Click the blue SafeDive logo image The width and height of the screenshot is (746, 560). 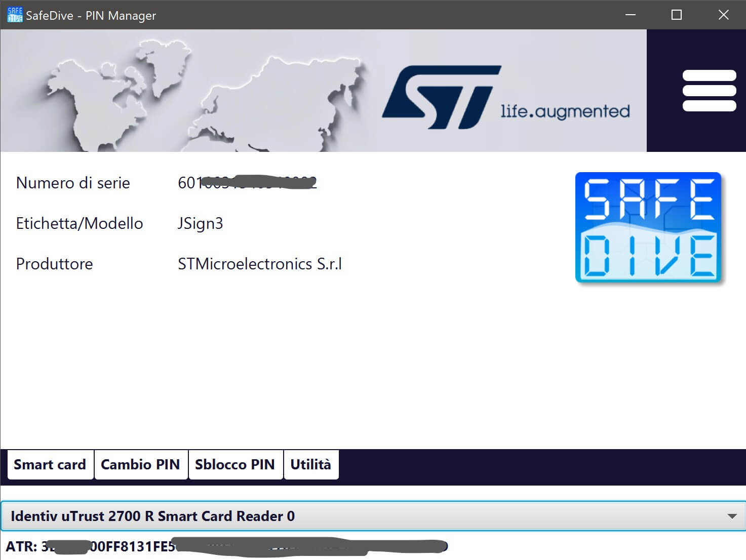[649, 227]
